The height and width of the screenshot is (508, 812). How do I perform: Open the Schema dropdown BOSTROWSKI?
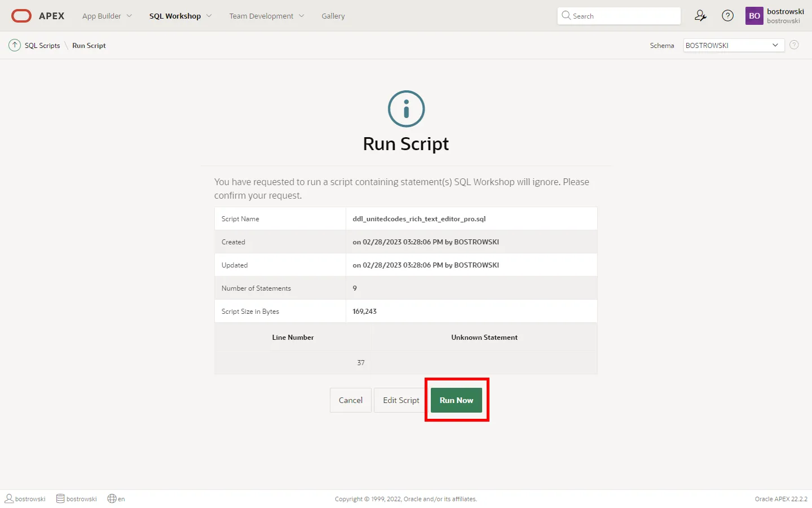click(733, 45)
